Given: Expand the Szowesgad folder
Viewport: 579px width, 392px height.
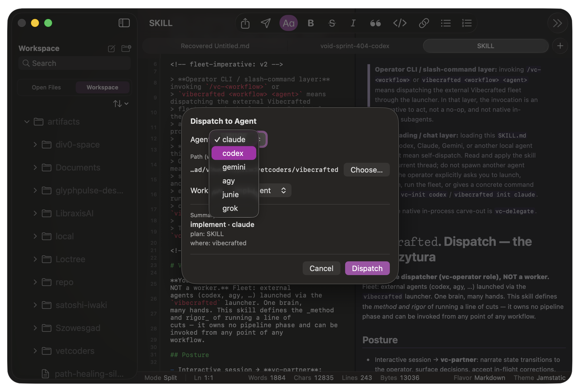Looking at the screenshot, I should (35, 328).
